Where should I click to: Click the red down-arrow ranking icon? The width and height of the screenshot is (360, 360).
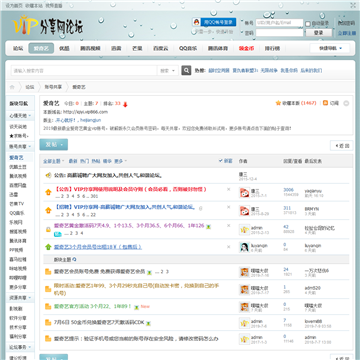(x=125, y=104)
